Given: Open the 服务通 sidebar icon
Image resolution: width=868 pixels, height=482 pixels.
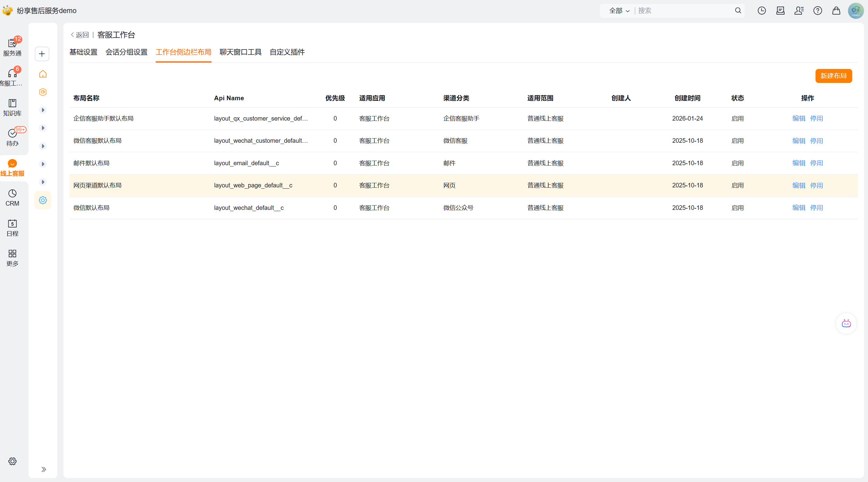Looking at the screenshot, I should (12, 46).
